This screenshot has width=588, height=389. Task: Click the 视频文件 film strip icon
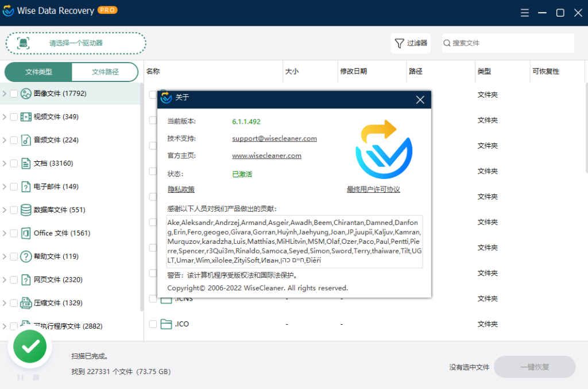[26, 117]
